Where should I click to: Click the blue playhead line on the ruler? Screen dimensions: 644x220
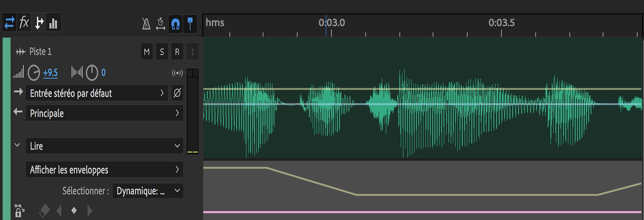point(326,26)
